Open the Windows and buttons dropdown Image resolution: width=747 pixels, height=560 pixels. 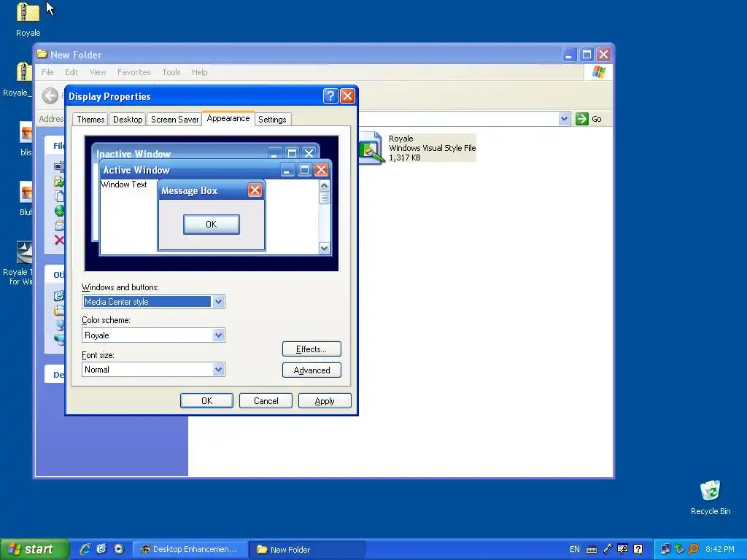tap(218, 301)
